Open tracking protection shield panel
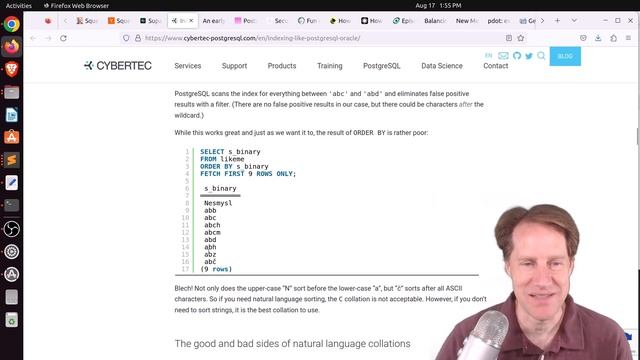 coord(126,38)
